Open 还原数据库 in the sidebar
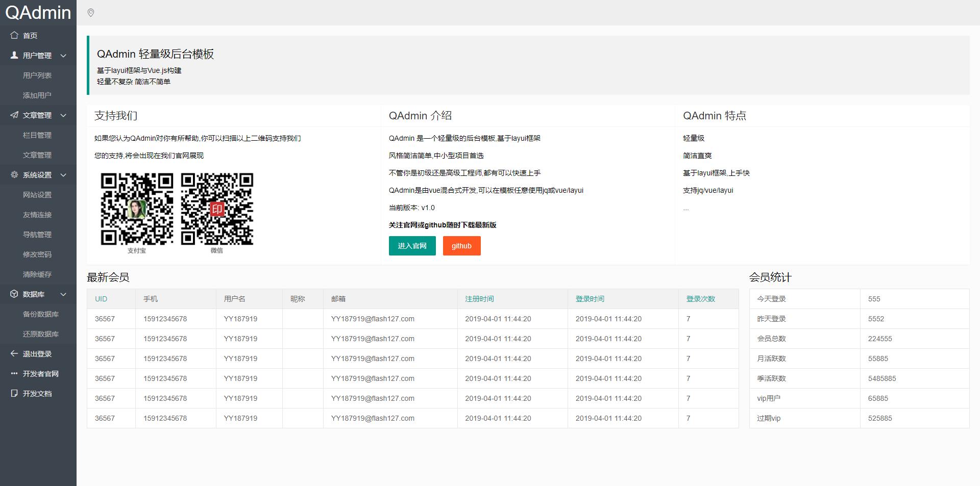The height and width of the screenshot is (486, 980). point(41,334)
